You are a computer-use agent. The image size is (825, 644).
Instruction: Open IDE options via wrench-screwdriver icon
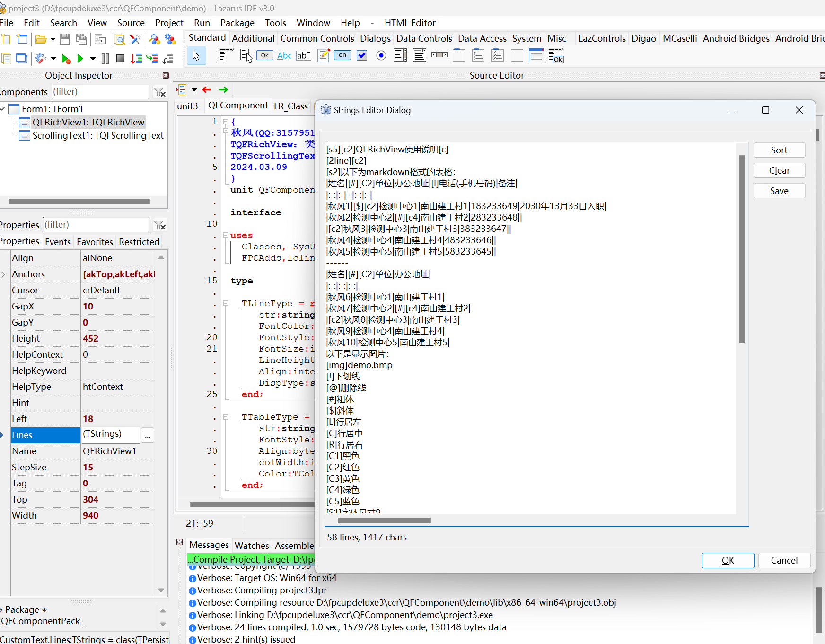(136, 39)
